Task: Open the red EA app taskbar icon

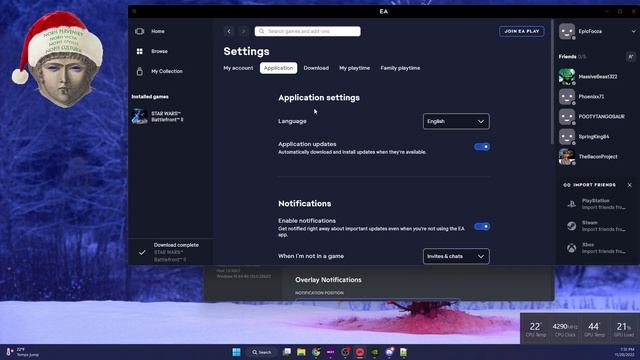Action: pos(360,352)
